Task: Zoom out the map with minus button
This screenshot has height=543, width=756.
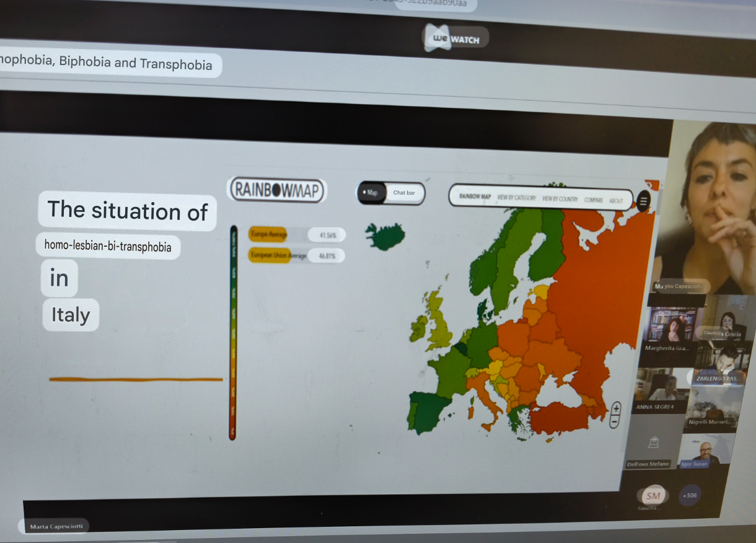Action: click(x=614, y=422)
